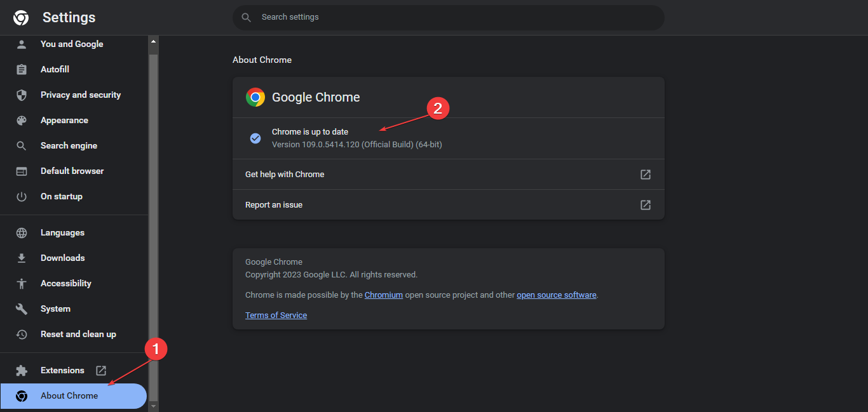Viewport: 868px width, 412px height.
Task: Click the Search engine magnifier icon
Action: click(x=22, y=145)
